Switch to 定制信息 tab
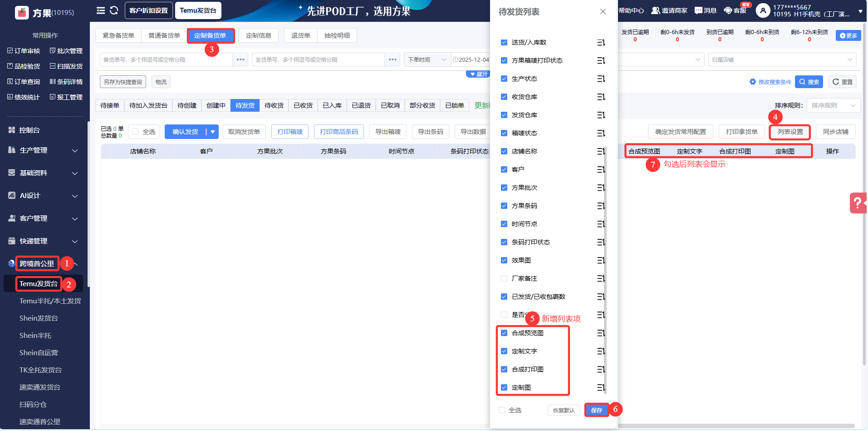The width and height of the screenshot is (868, 431). point(259,35)
